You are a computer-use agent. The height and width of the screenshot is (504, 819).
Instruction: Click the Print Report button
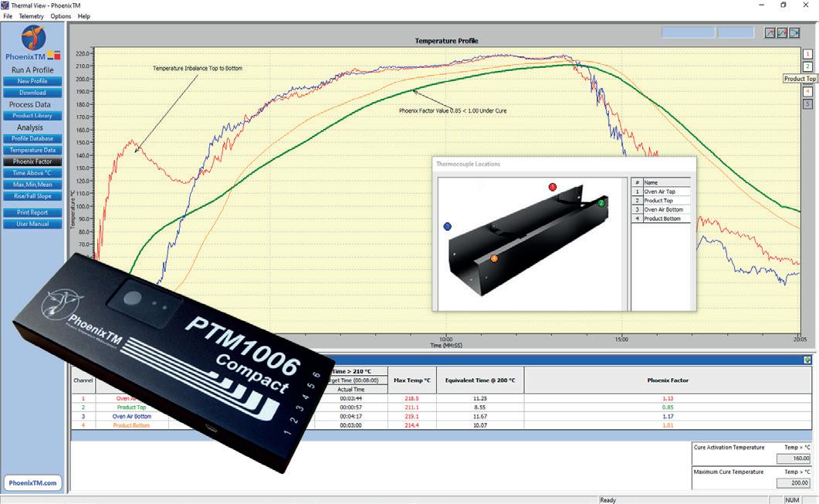pos(32,212)
